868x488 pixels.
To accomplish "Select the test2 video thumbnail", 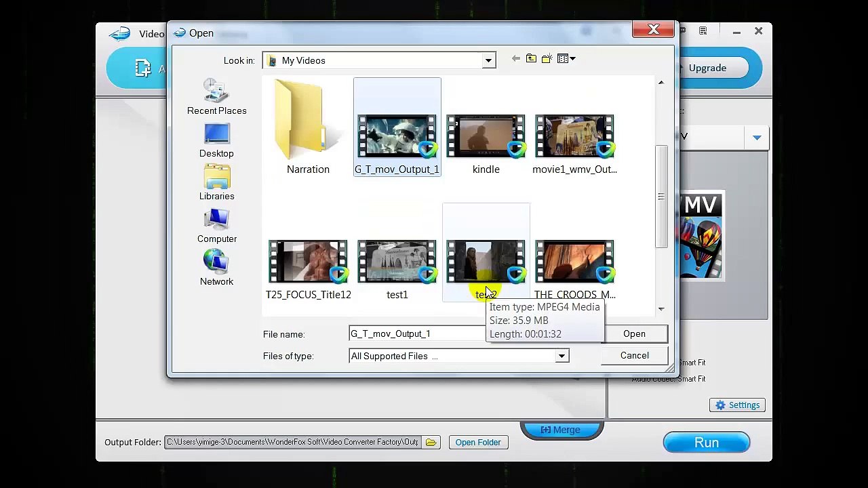I will pos(486,262).
